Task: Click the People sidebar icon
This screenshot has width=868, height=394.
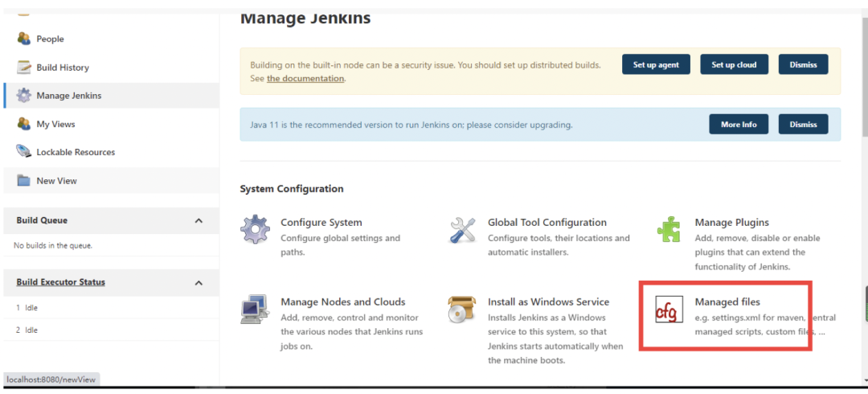Action: pos(24,39)
